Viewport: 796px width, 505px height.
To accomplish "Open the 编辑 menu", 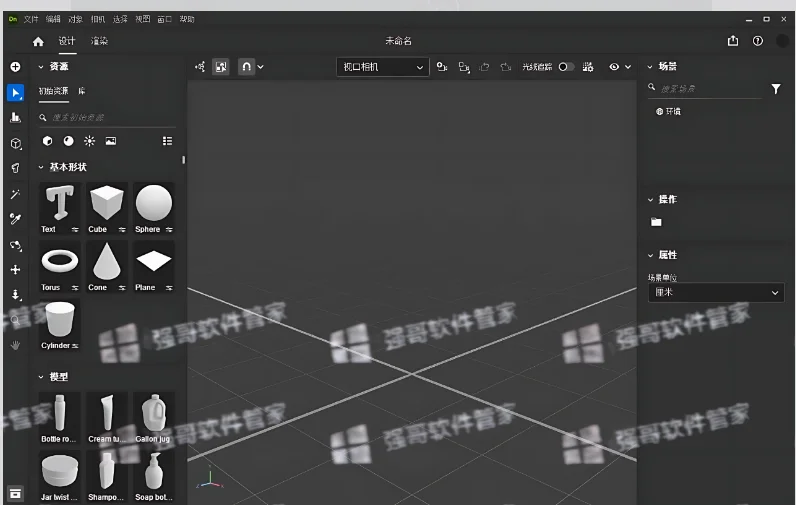I will tap(53, 19).
